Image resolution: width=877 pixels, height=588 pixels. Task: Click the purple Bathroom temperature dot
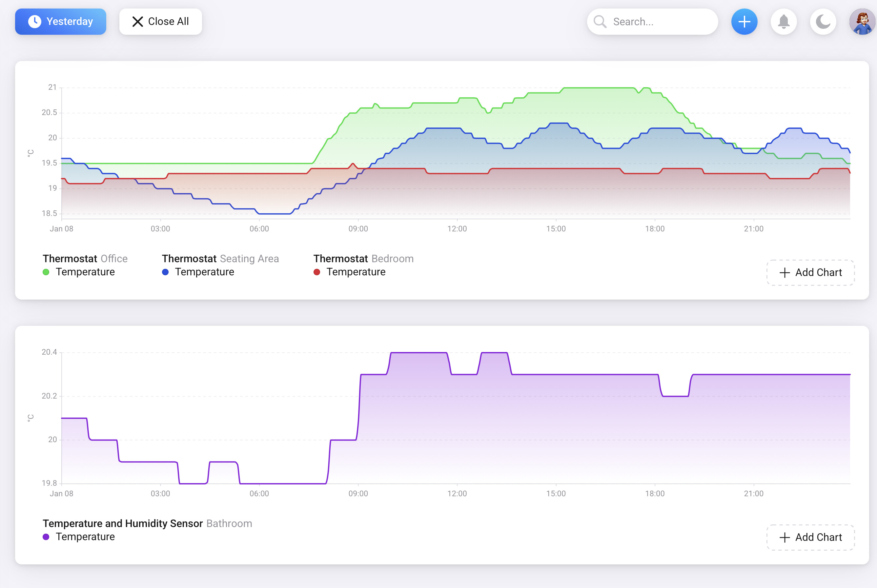(x=46, y=537)
